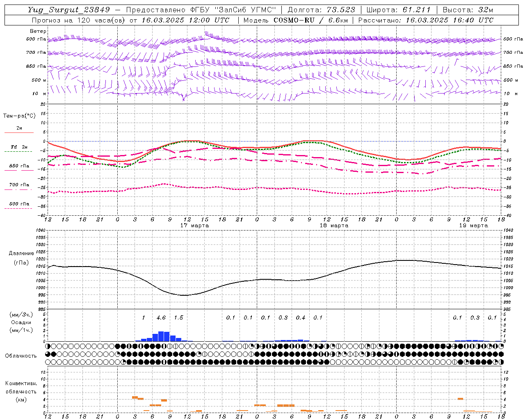Click the 'Высота: 32м' header value
525x420 pixels.
pyautogui.click(x=468, y=10)
